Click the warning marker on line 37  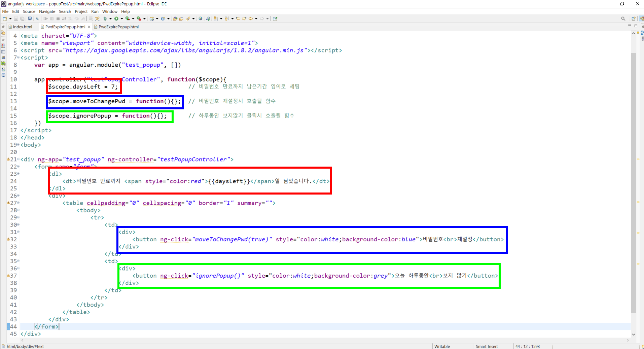[x=8, y=276]
